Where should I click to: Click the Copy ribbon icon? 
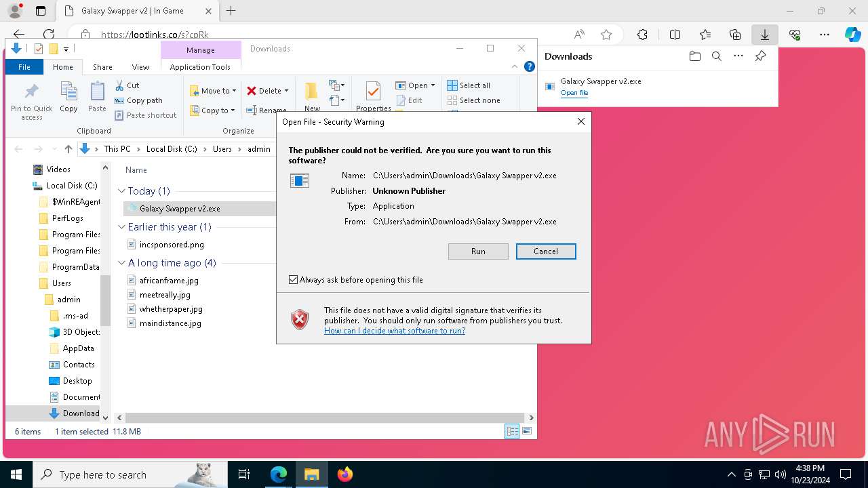[x=68, y=97]
